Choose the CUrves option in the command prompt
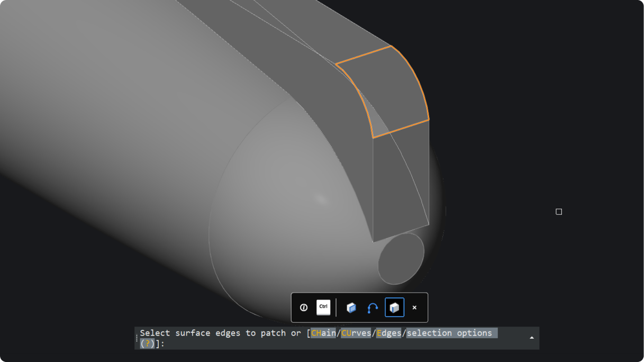Image resolution: width=644 pixels, height=362 pixels. coord(356,333)
